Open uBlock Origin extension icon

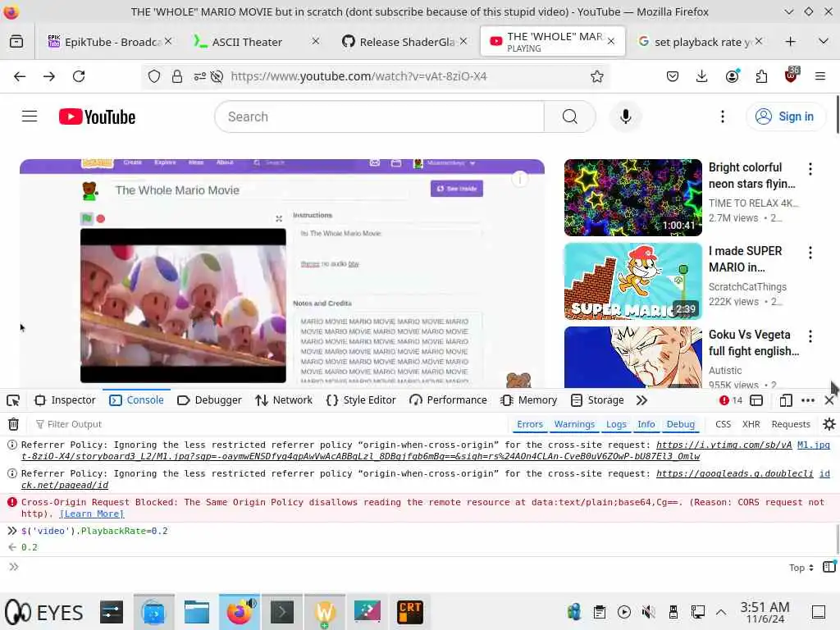click(x=792, y=75)
